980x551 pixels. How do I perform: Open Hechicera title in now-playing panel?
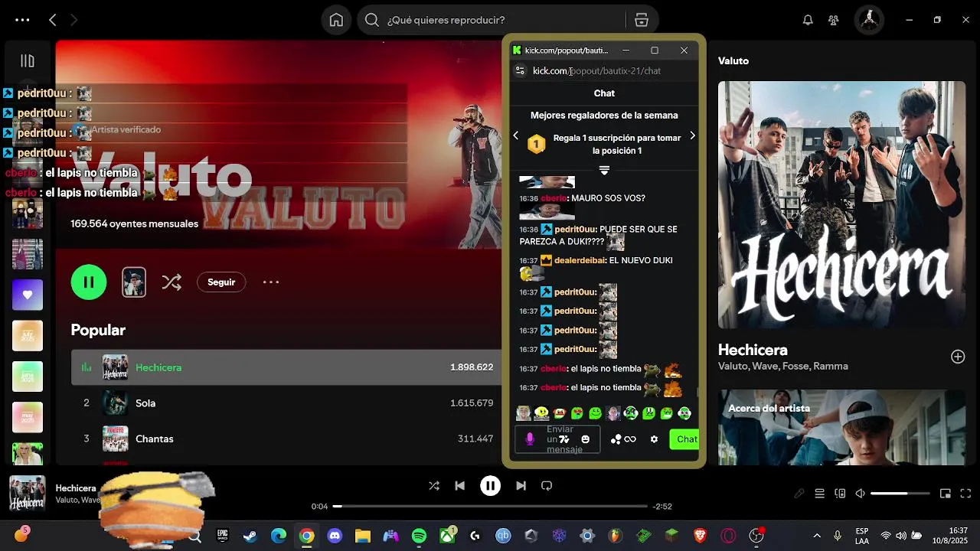tap(753, 350)
